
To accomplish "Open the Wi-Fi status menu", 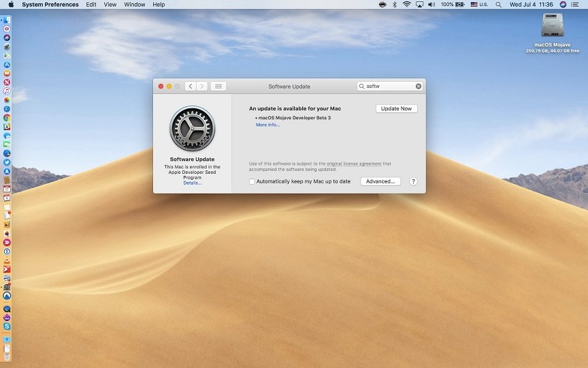I will (406, 5).
